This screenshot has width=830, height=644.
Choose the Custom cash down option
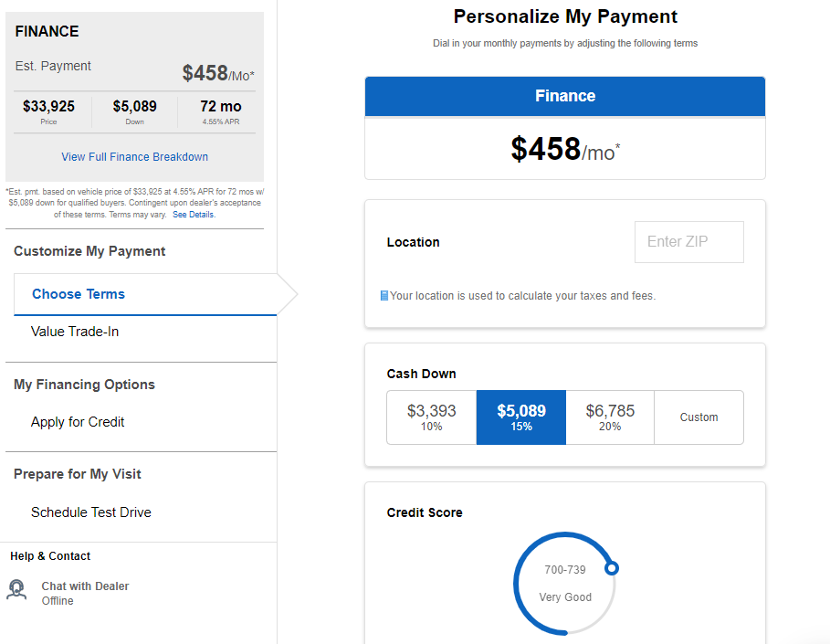(x=699, y=417)
